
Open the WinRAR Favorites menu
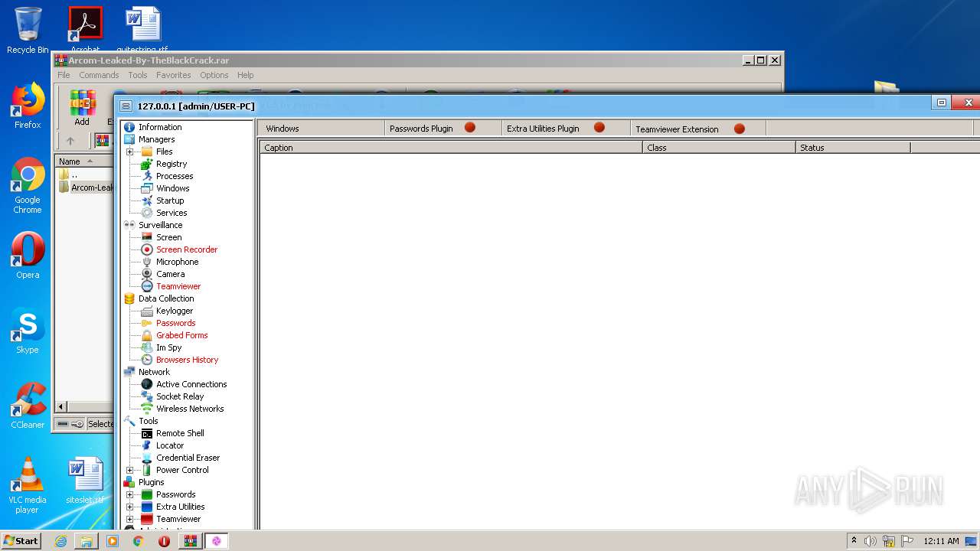(x=174, y=75)
